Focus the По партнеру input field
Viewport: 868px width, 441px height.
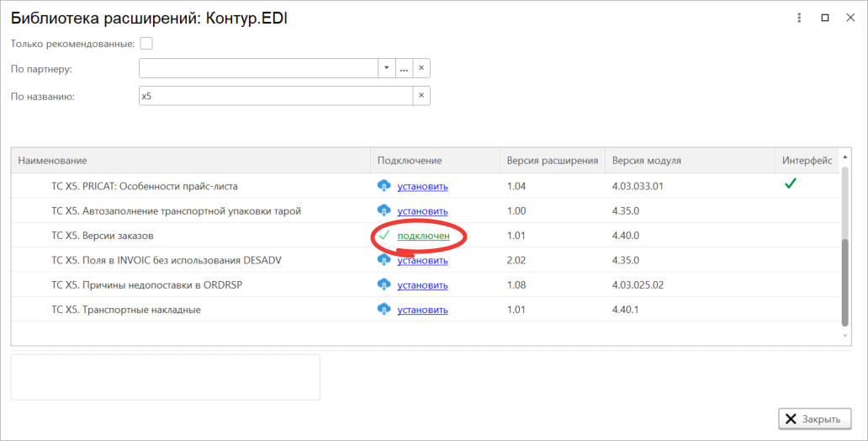pyautogui.click(x=258, y=68)
